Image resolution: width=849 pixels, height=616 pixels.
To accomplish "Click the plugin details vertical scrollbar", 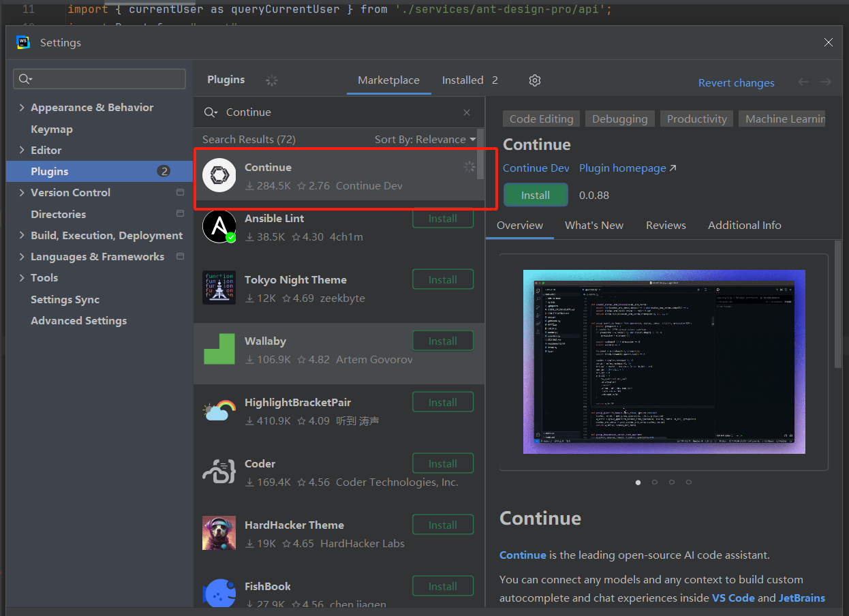I will click(x=838, y=304).
